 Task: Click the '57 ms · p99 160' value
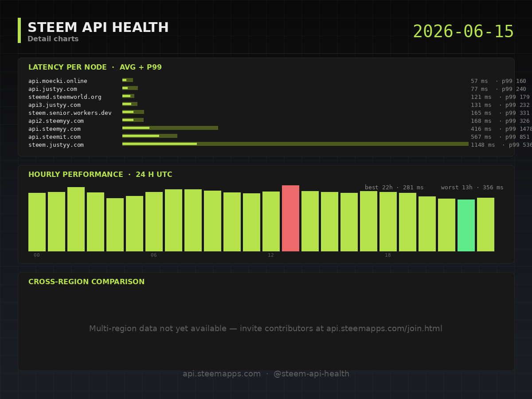pos(498,81)
